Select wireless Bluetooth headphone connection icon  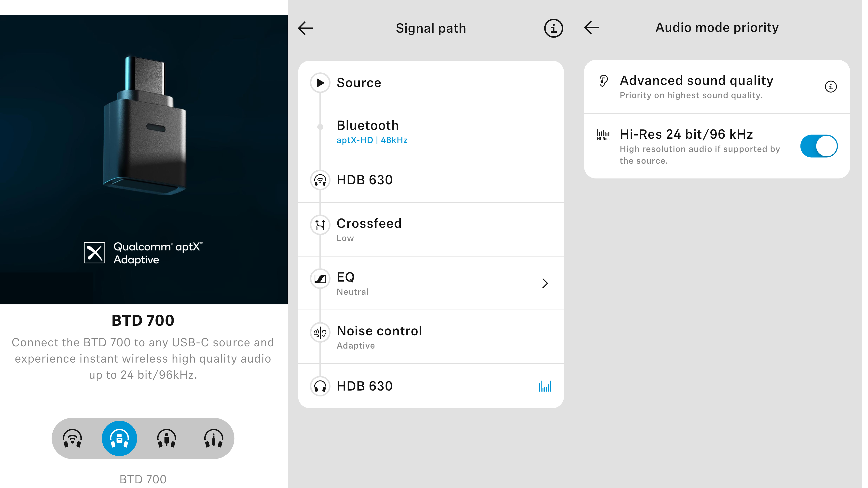(x=72, y=438)
